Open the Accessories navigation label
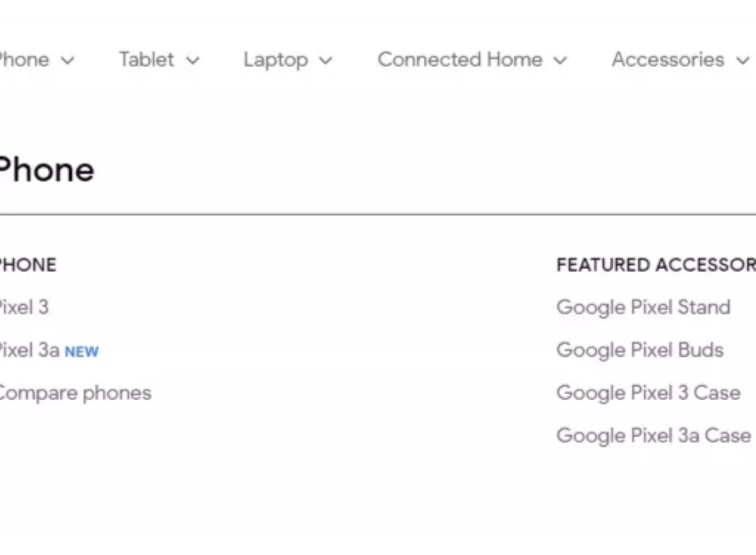 point(668,59)
